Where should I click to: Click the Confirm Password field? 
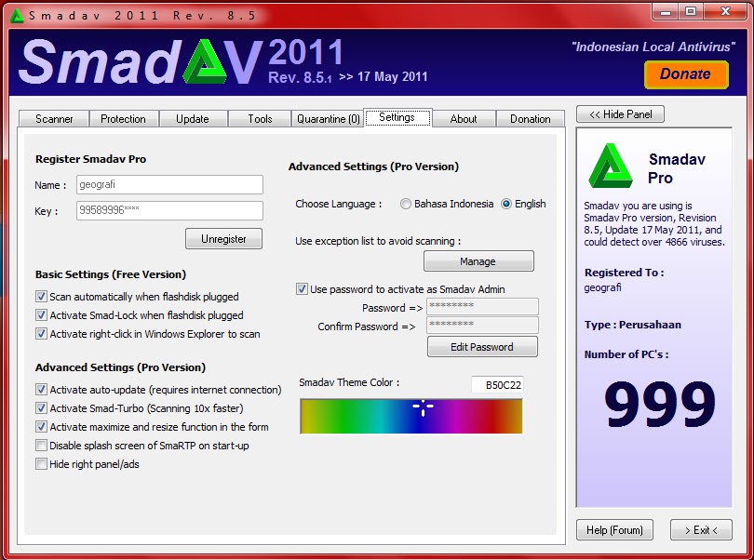point(482,325)
